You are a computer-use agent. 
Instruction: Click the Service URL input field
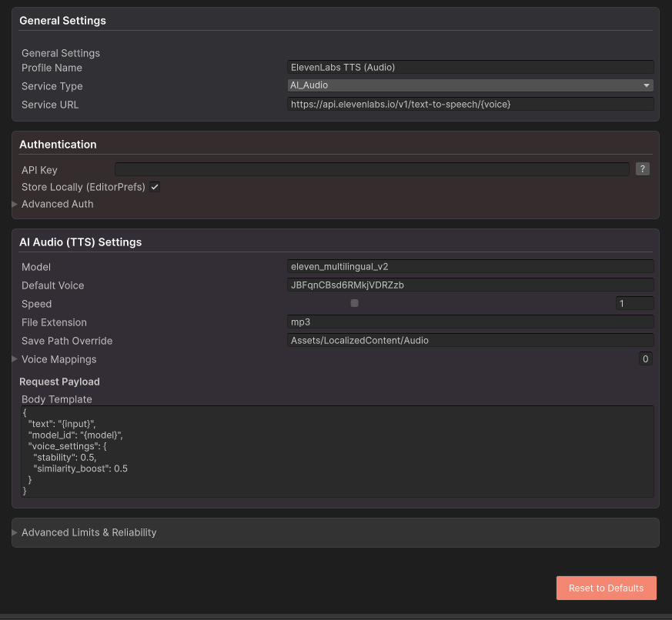click(470, 104)
